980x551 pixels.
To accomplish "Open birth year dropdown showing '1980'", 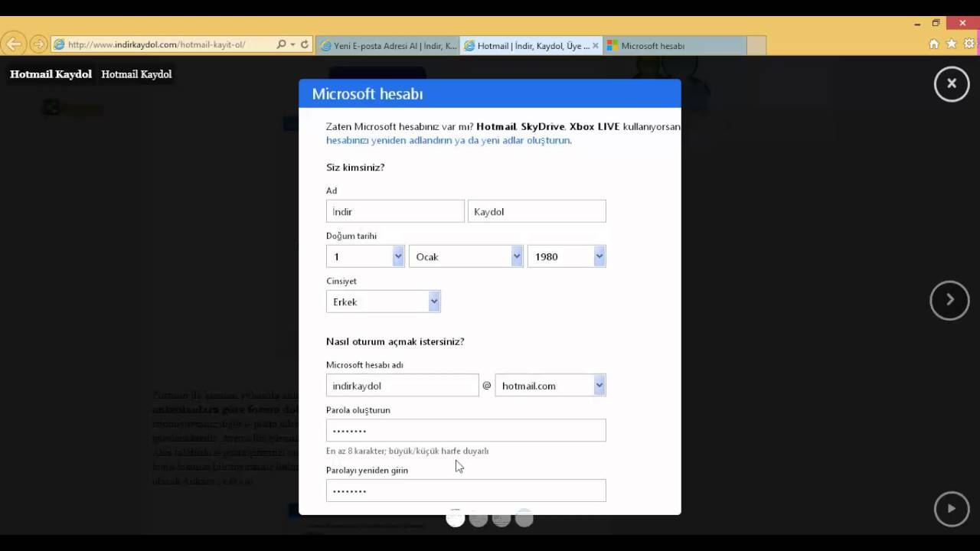I will click(567, 256).
